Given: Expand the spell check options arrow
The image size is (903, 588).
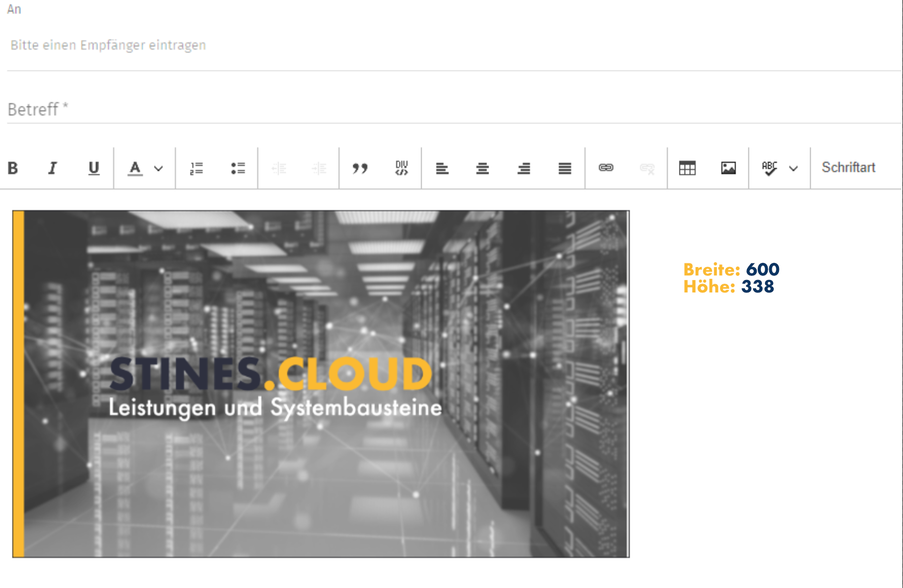Looking at the screenshot, I should [x=793, y=169].
